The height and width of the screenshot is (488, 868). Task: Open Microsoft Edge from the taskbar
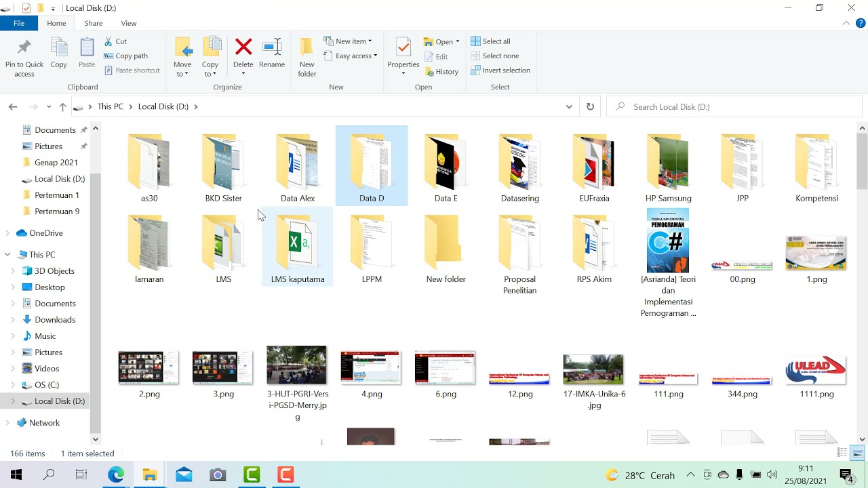[x=116, y=475]
